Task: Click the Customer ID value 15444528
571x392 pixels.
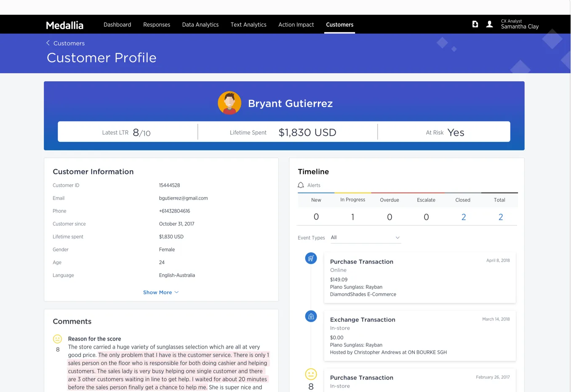Action: pos(169,185)
